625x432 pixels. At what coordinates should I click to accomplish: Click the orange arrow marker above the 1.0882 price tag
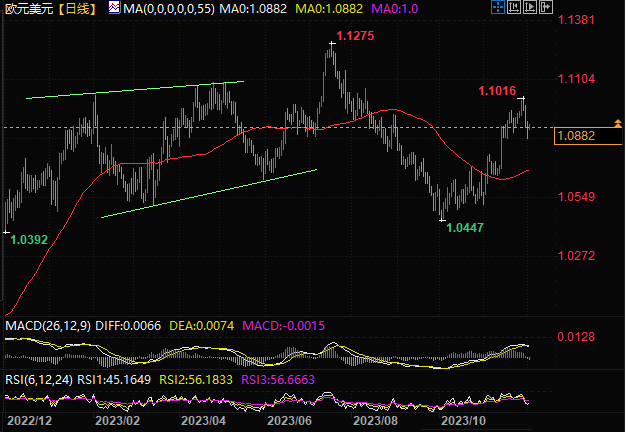tap(615, 123)
